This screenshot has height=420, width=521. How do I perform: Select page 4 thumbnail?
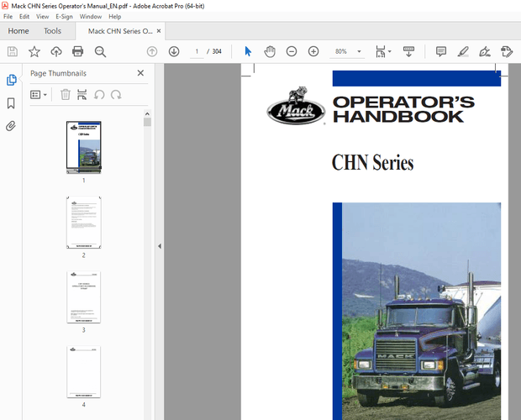pyautogui.click(x=84, y=372)
